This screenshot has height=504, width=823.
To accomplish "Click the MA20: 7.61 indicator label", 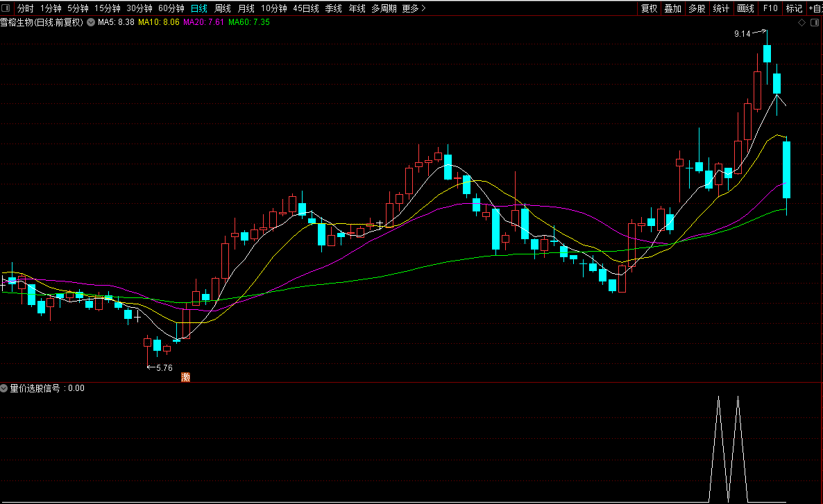I will [203, 23].
